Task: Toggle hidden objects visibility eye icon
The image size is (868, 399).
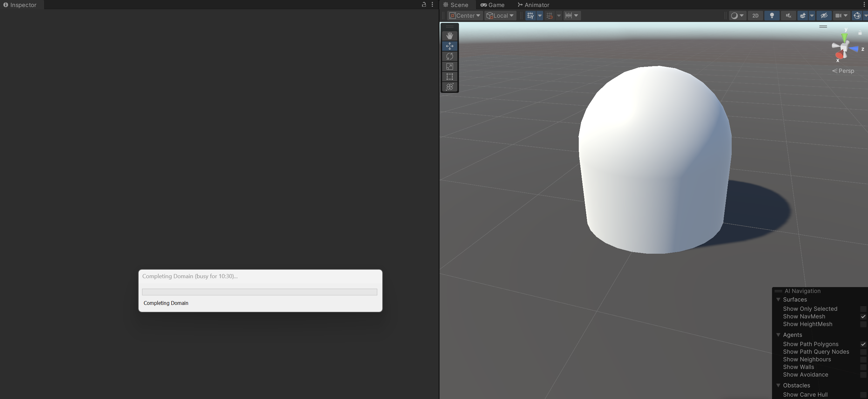Action: pyautogui.click(x=824, y=16)
